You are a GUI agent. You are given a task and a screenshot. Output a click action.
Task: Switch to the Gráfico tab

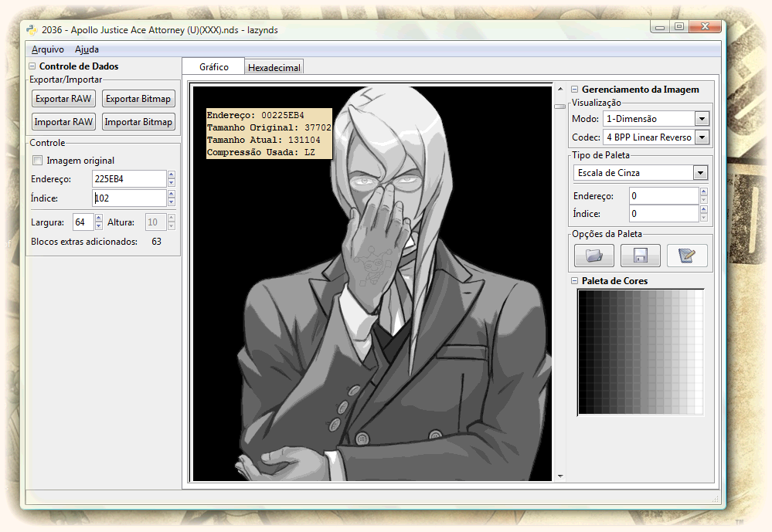tap(214, 66)
